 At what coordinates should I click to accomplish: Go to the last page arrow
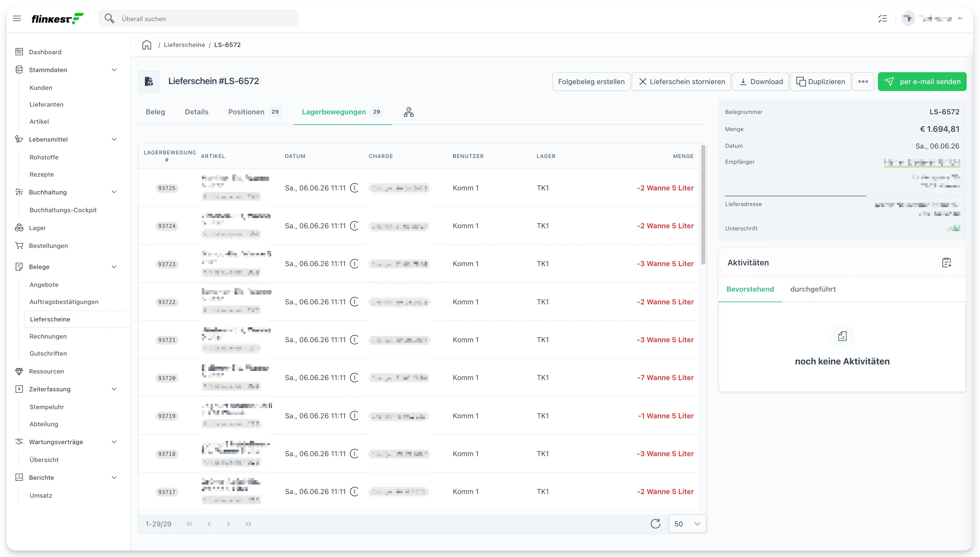[248, 524]
